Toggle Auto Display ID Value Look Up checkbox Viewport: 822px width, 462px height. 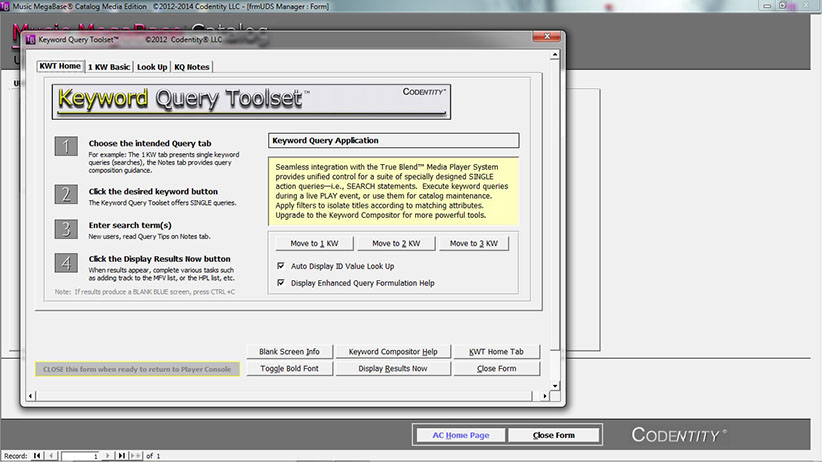(x=280, y=266)
